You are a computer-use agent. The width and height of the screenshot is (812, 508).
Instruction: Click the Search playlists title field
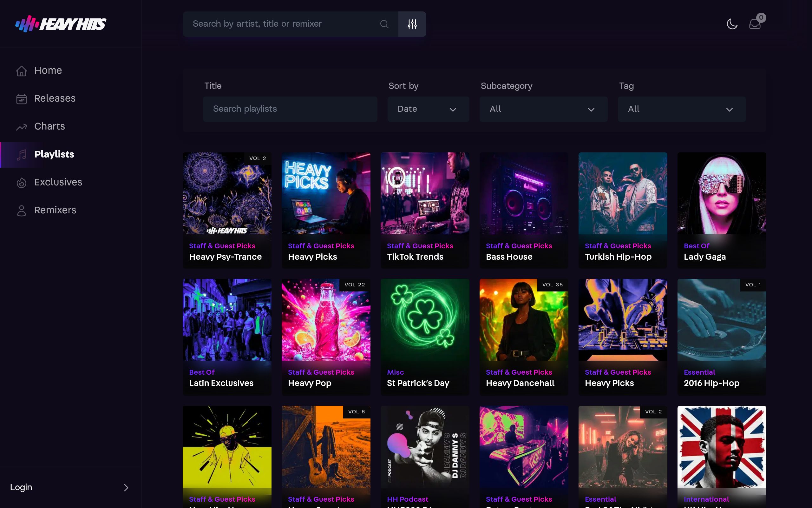pos(290,109)
